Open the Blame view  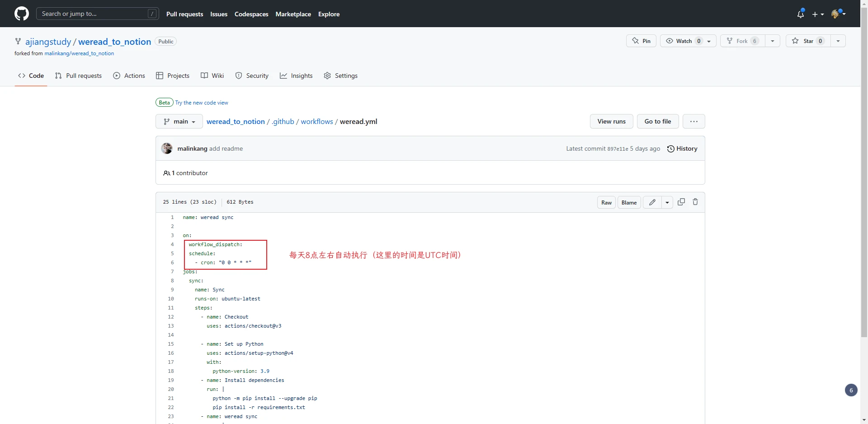[x=629, y=202]
